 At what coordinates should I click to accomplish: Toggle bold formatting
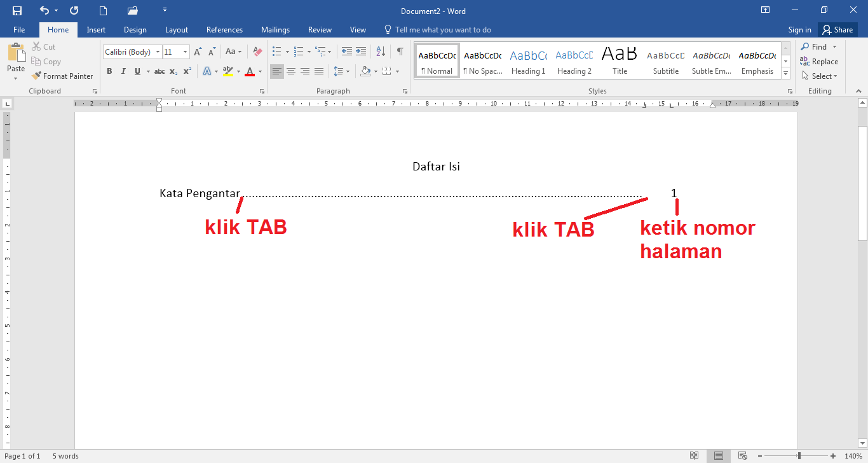coord(109,71)
